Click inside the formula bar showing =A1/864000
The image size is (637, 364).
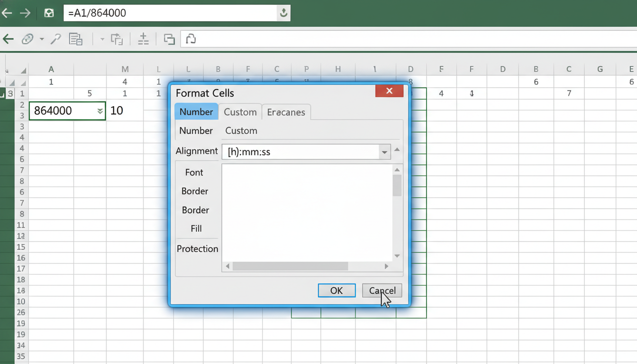(x=142, y=13)
